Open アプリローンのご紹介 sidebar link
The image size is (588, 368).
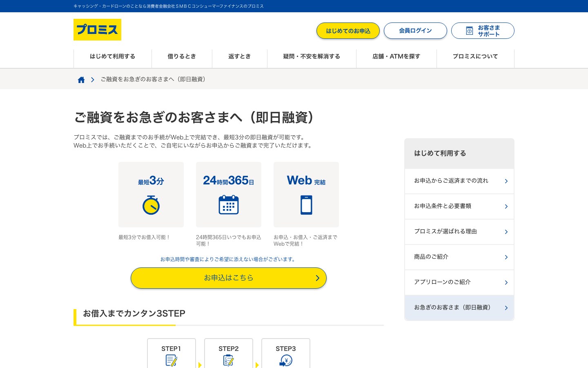coord(459,283)
